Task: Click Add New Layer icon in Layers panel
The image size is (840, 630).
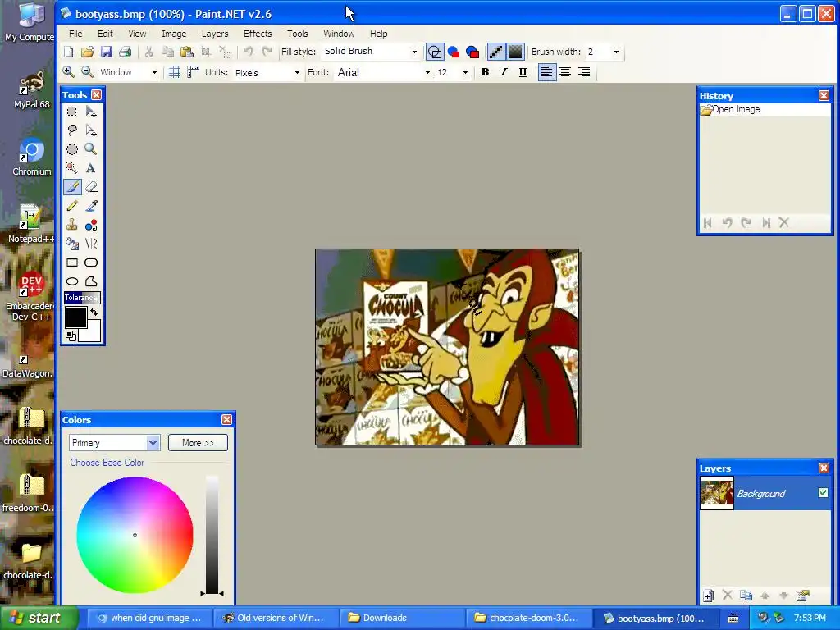Action: (x=708, y=596)
